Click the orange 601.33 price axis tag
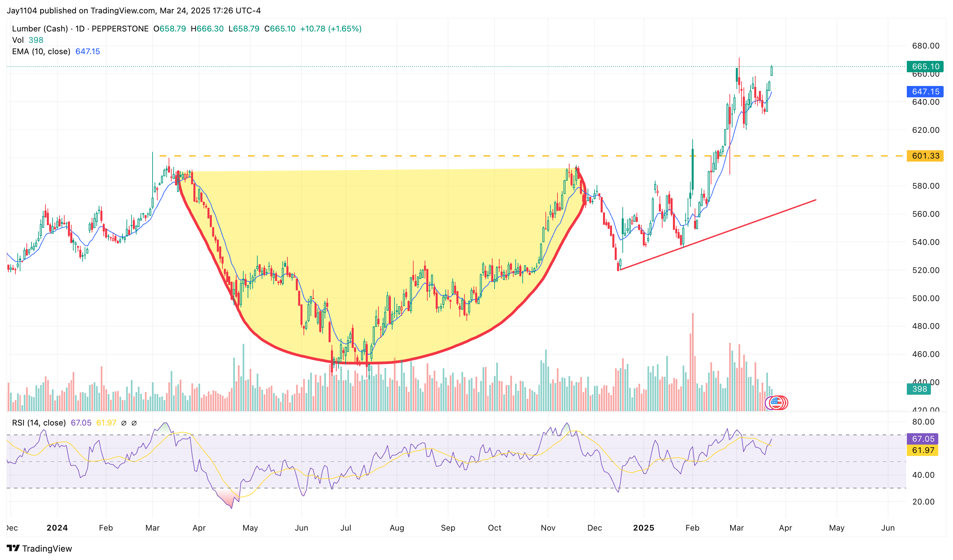 [x=925, y=156]
